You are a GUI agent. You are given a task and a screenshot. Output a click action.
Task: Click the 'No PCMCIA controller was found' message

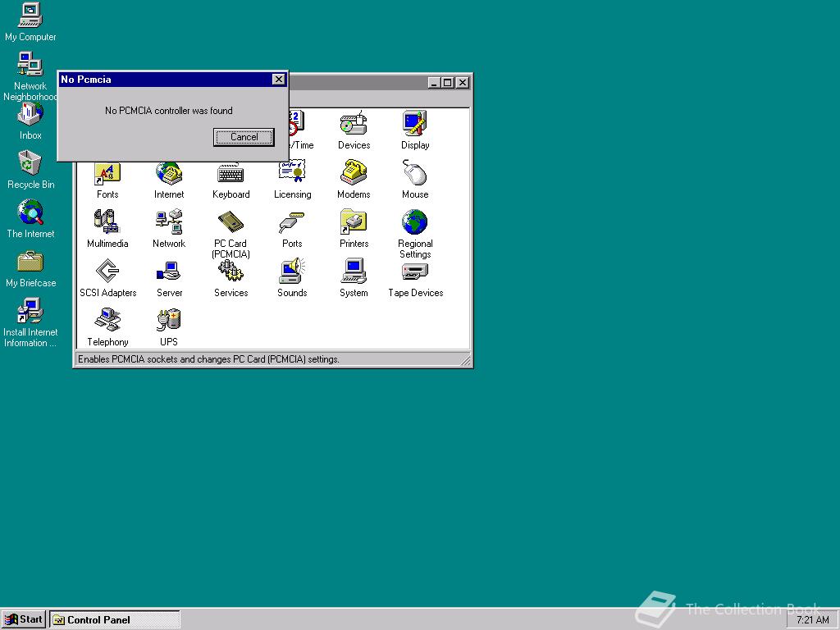pyautogui.click(x=169, y=111)
